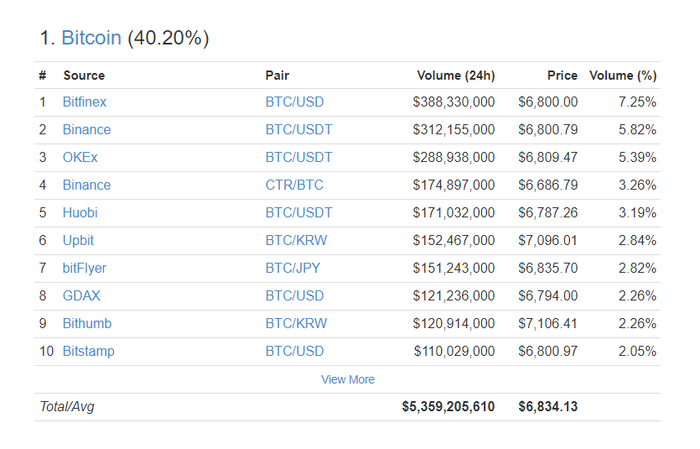The width and height of the screenshot is (700, 449).
Task: Open Bitstamp BTC/USD pair link
Action: [x=295, y=351]
